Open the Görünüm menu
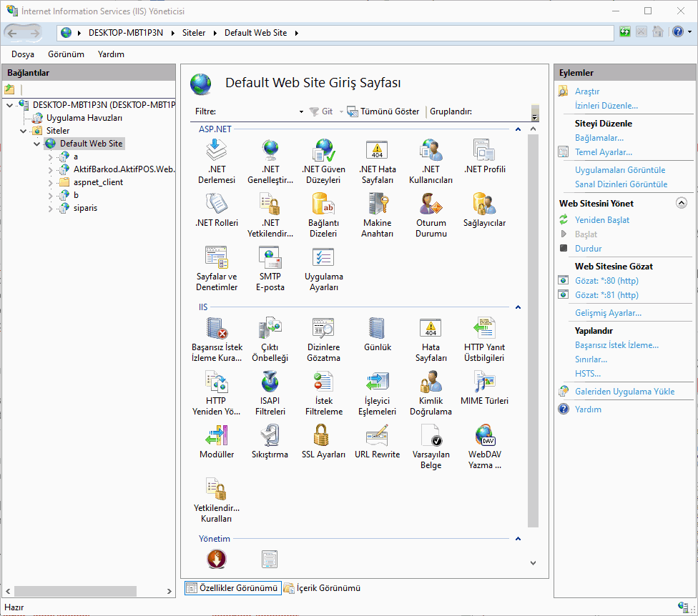Image resolution: width=698 pixels, height=616 pixels. point(66,54)
